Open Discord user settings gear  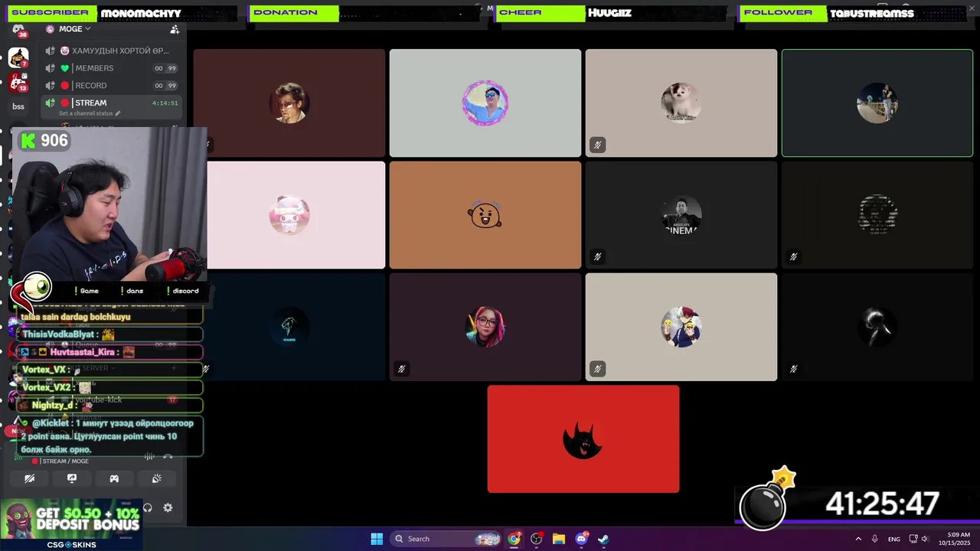pos(168,507)
